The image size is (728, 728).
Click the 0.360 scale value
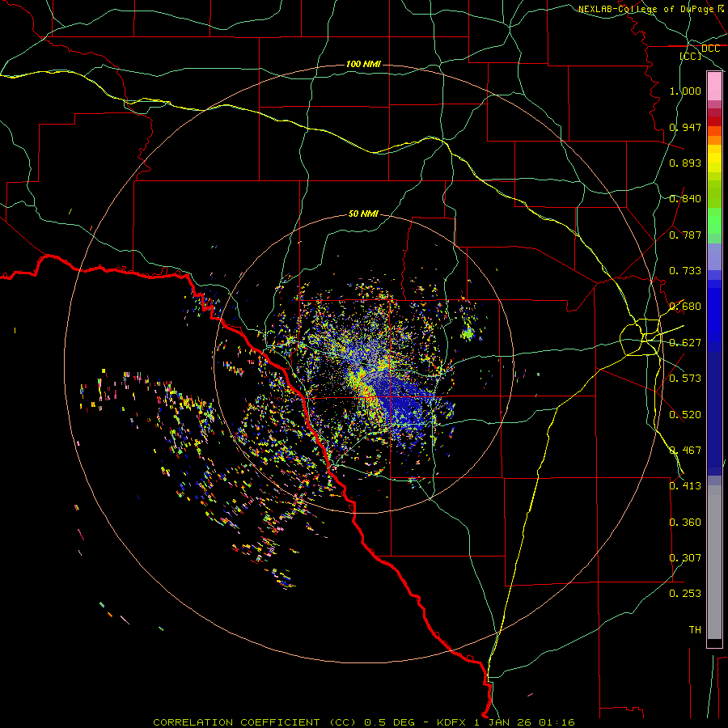(x=685, y=523)
